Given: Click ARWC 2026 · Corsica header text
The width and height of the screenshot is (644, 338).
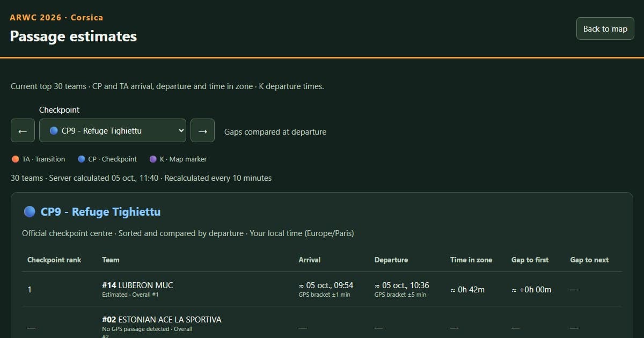Looking at the screenshot, I should [x=56, y=17].
